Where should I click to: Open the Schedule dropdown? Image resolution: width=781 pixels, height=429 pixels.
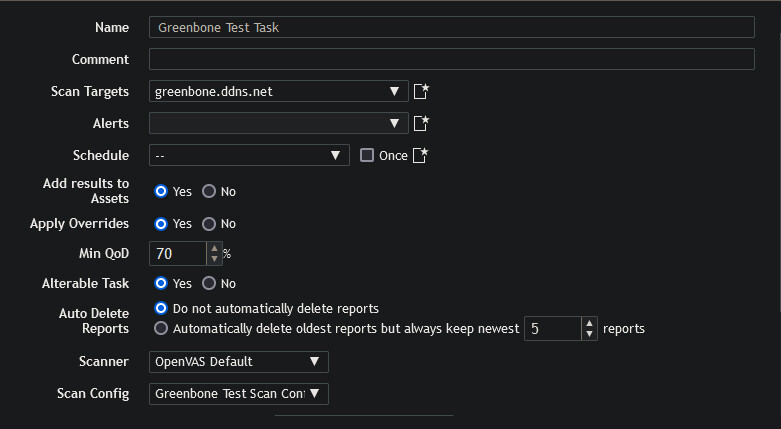click(249, 155)
